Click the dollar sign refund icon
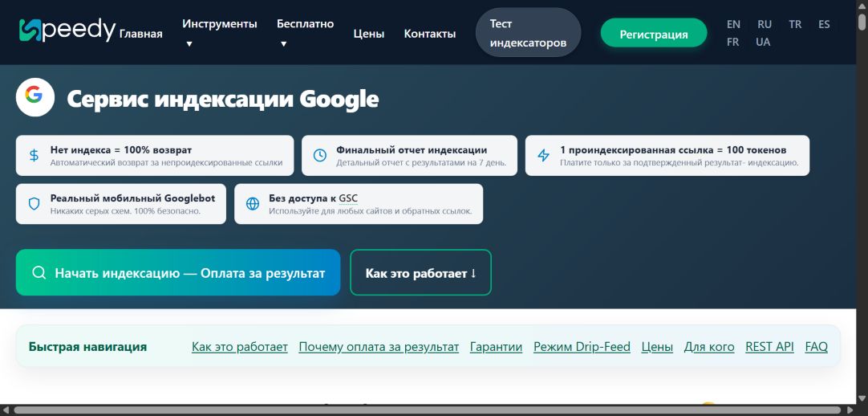This screenshot has height=416, width=868. 34,156
